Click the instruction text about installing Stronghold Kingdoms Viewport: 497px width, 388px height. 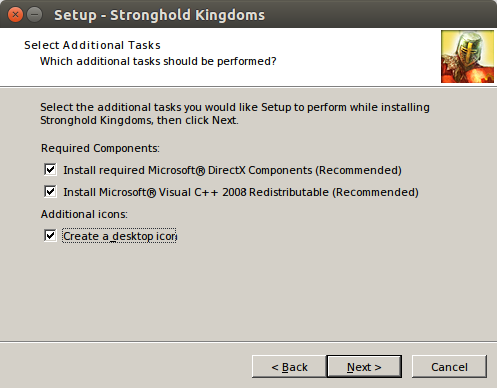(235, 114)
